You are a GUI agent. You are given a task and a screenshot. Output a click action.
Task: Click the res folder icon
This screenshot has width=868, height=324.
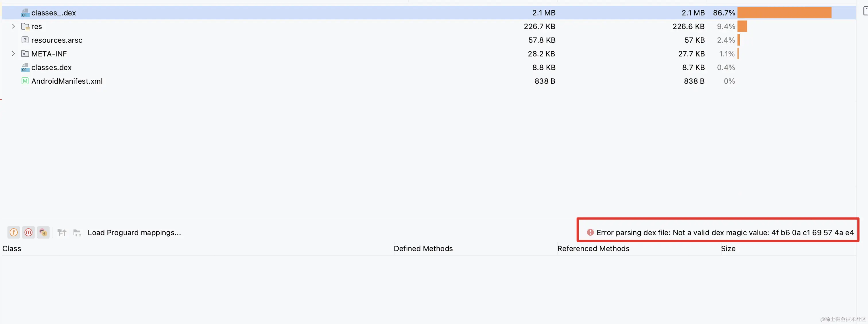coord(25,26)
